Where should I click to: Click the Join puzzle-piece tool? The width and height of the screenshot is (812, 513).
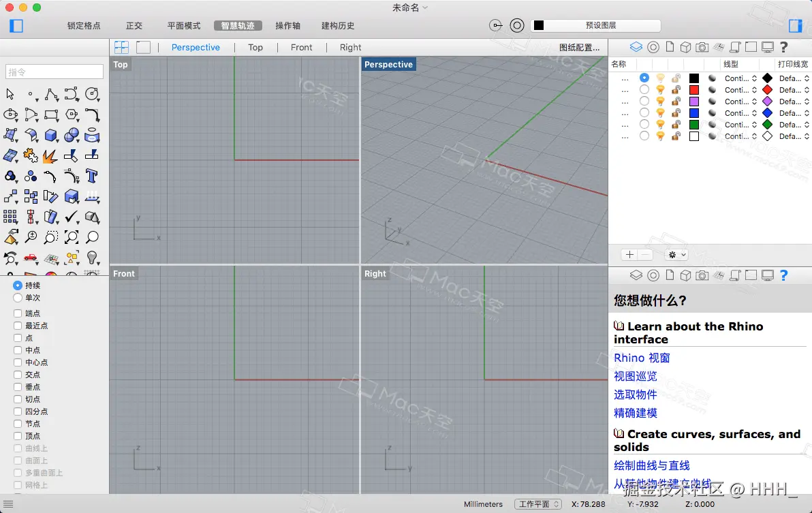(31, 155)
